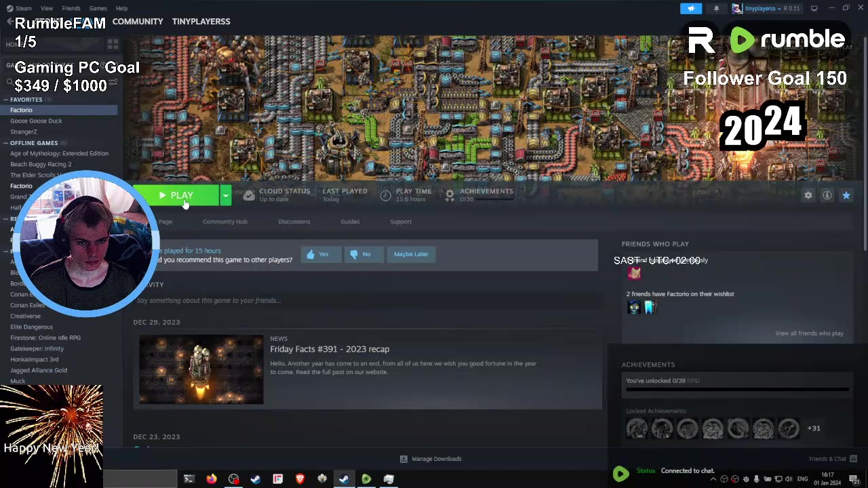The image size is (868, 488).
Task: Open the notifications bell
Action: click(x=716, y=8)
